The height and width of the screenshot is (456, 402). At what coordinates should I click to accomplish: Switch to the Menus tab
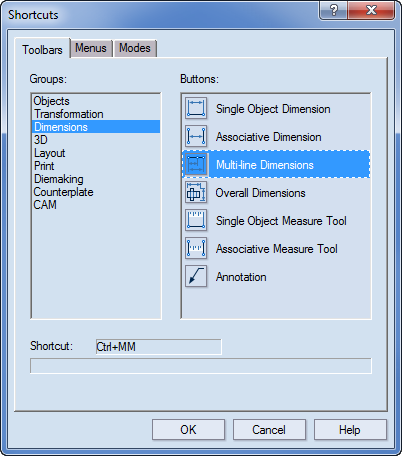click(x=91, y=48)
